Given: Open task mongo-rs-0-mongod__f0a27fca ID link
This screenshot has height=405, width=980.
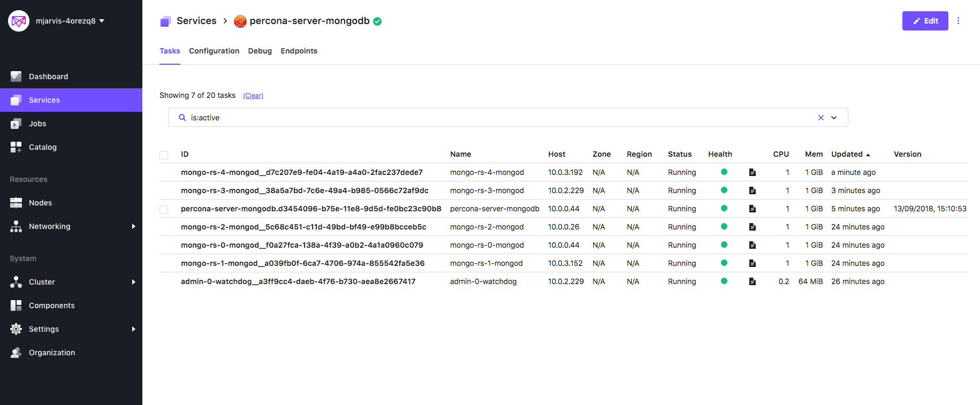Looking at the screenshot, I should pos(302,245).
